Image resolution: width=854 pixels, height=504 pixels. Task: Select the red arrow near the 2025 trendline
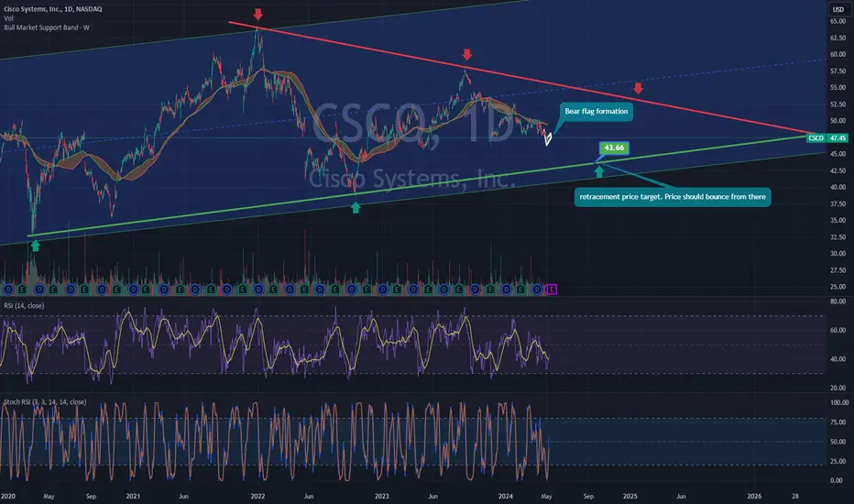[x=639, y=88]
